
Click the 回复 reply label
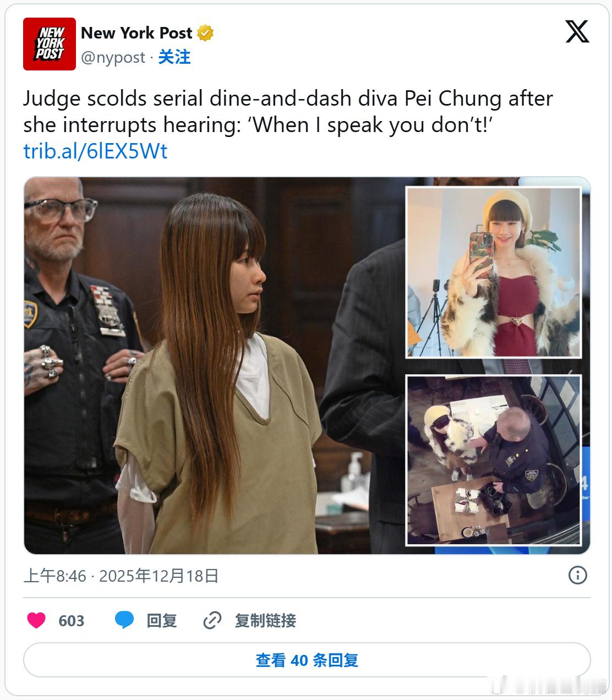click(162, 621)
